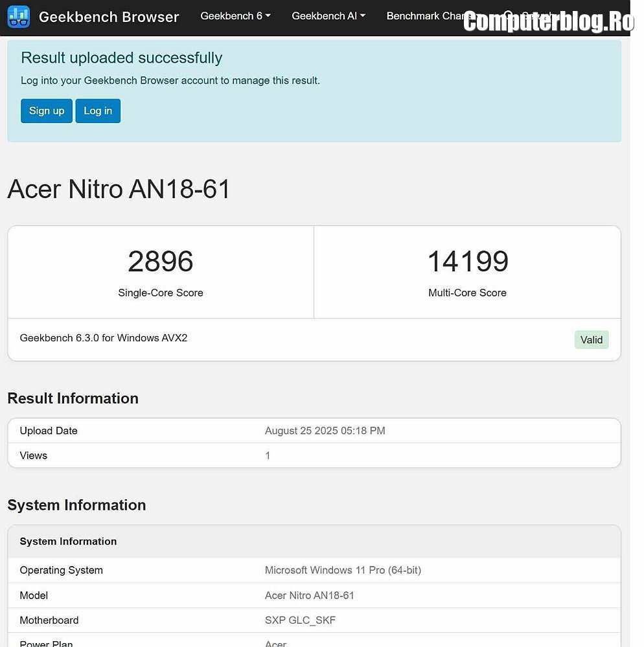644x647 pixels.
Task: Click the 'Log into your Geekbench Browser account' message
Action: click(170, 80)
